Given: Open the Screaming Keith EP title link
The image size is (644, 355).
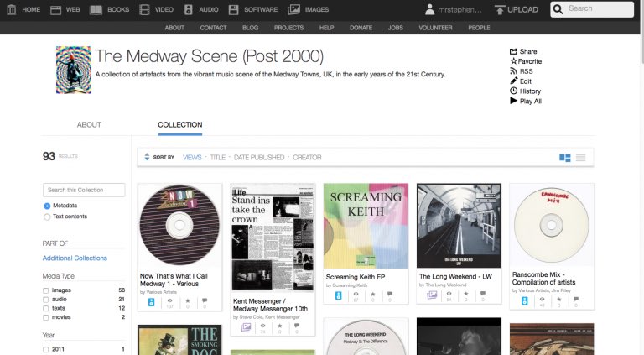Looking at the screenshot, I should tap(356, 277).
